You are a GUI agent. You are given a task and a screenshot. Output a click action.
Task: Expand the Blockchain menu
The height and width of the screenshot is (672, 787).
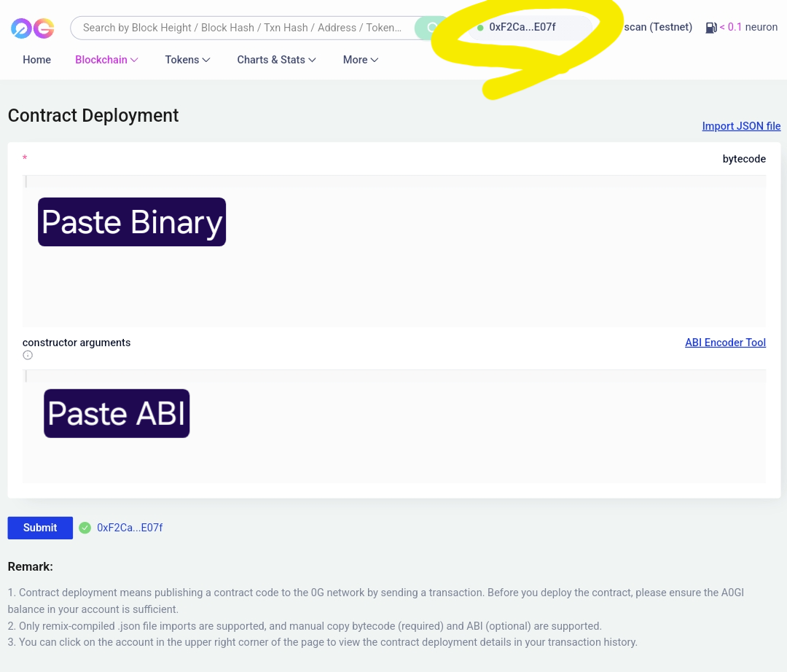tap(106, 60)
